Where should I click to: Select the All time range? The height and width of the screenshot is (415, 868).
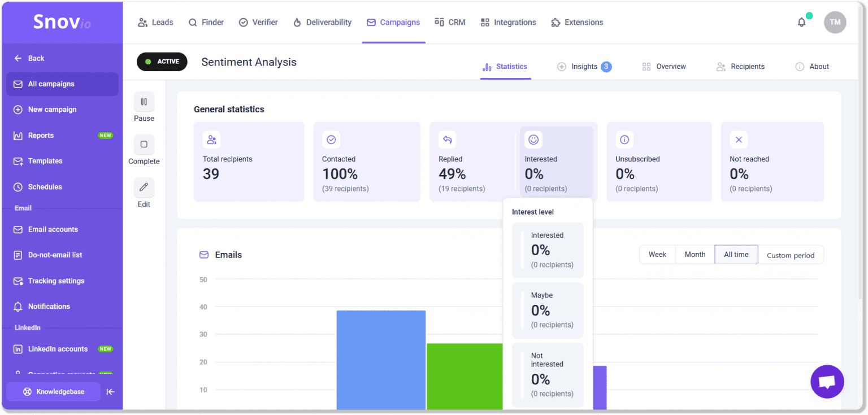[x=736, y=255]
